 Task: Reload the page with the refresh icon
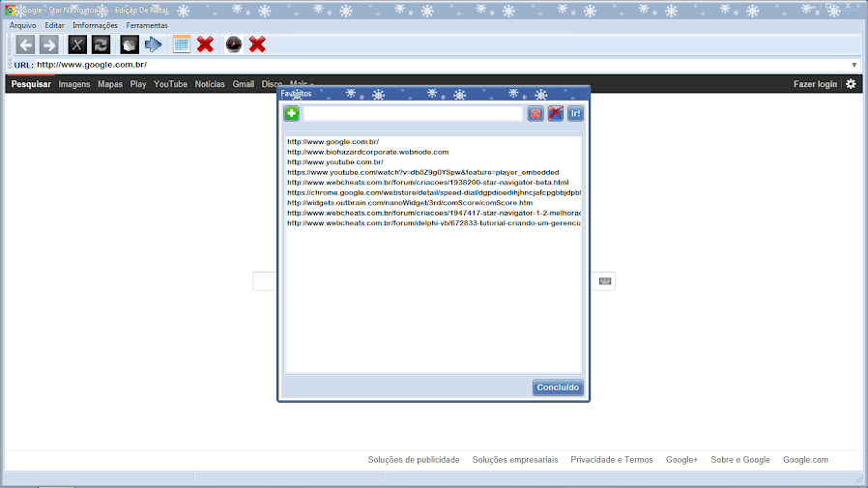[101, 44]
